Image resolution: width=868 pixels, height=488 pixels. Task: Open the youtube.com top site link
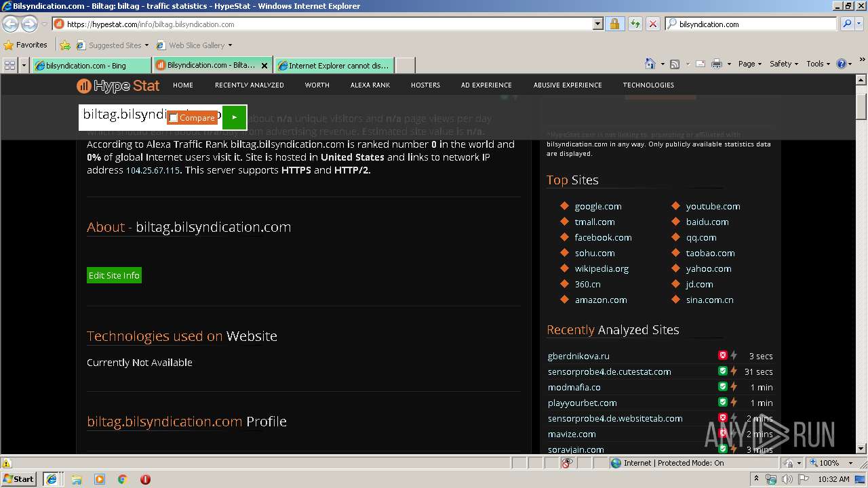[x=713, y=206]
